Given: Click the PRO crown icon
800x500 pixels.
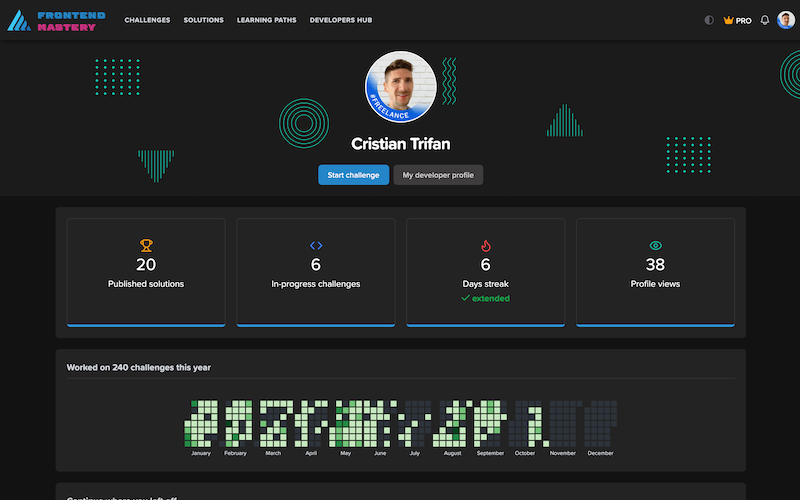Looking at the screenshot, I should (x=729, y=20).
